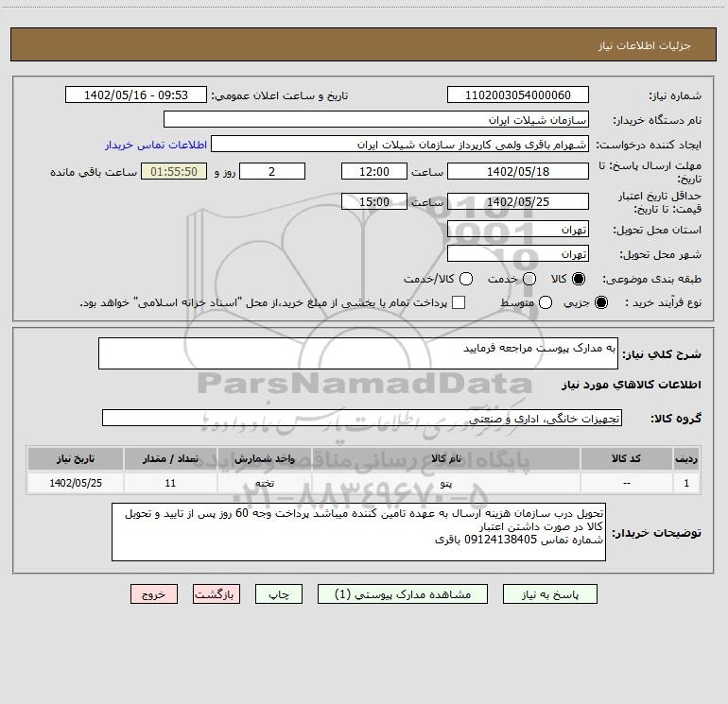Click the ردیف column header
Image resolution: width=728 pixels, height=704 pixels.
pos(686,458)
